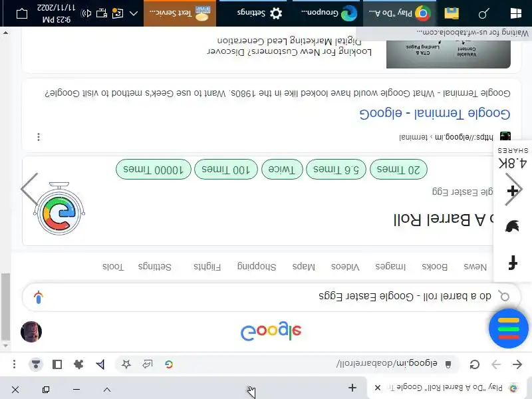This screenshot has height=399, width=532.
Task: Click the page vertical scrollbar thumb
Action: [x=5, y=307]
